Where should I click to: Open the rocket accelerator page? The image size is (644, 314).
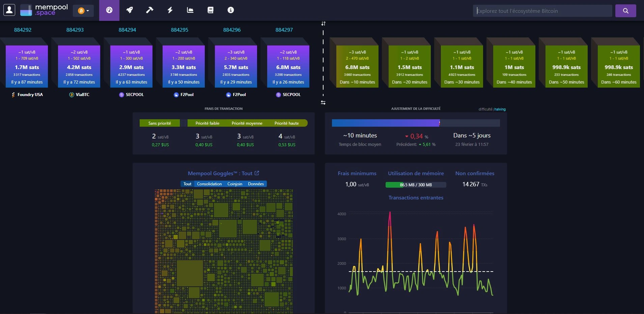(x=130, y=10)
